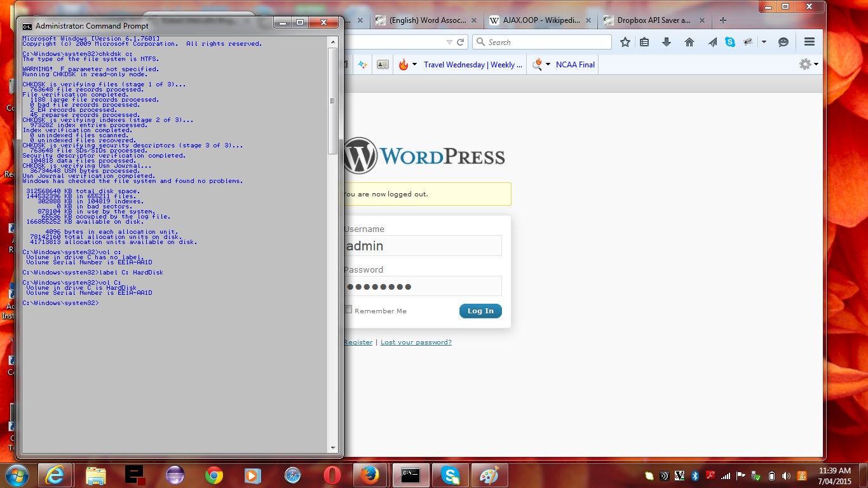This screenshot has height=488, width=868.
Task: Click the Action Center flag tray icon
Action: (x=740, y=476)
